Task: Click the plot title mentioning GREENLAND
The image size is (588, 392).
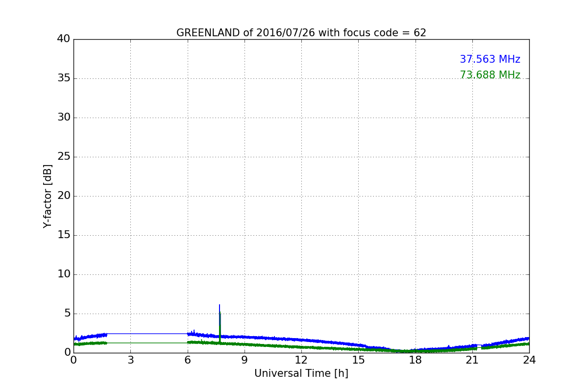Action: click(x=301, y=33)
